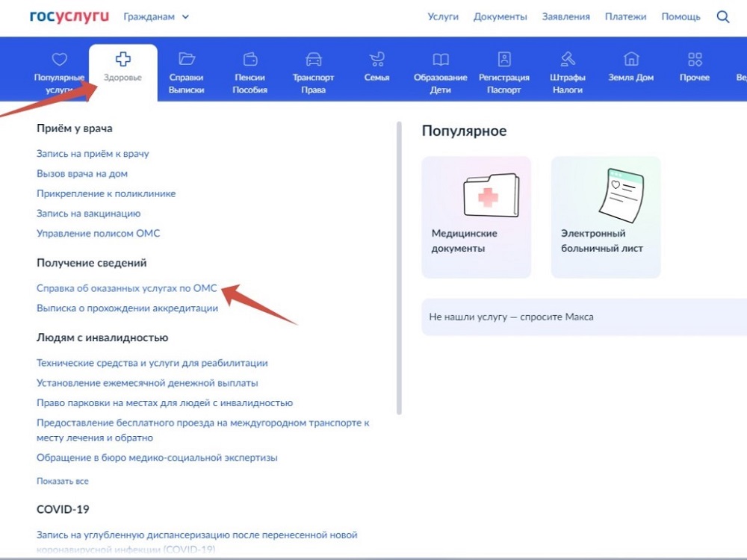Open Справка об оказанных услугах по ОМС
Image resolution: width=747 pixels, height=560 pixels.
coord(127,288)
